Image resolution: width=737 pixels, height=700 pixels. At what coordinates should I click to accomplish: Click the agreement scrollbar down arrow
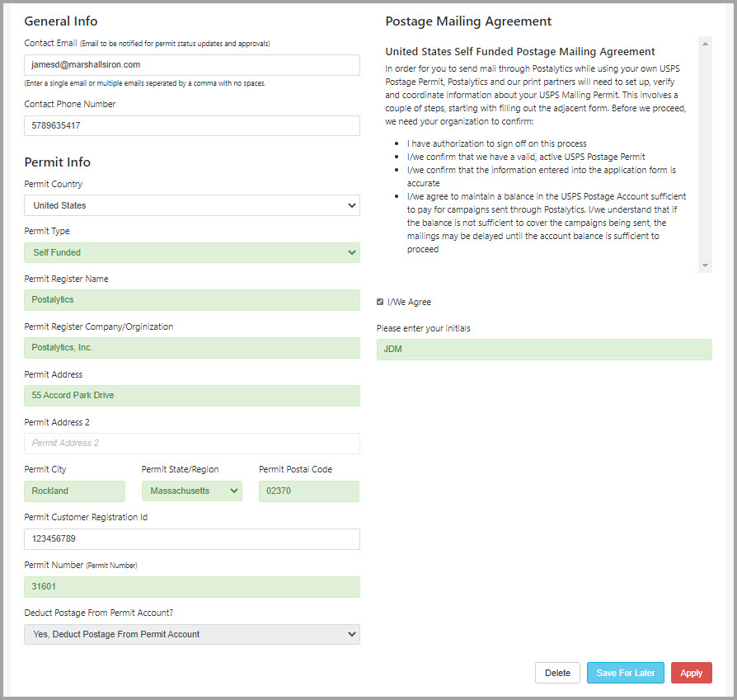(x=705, y=265)
